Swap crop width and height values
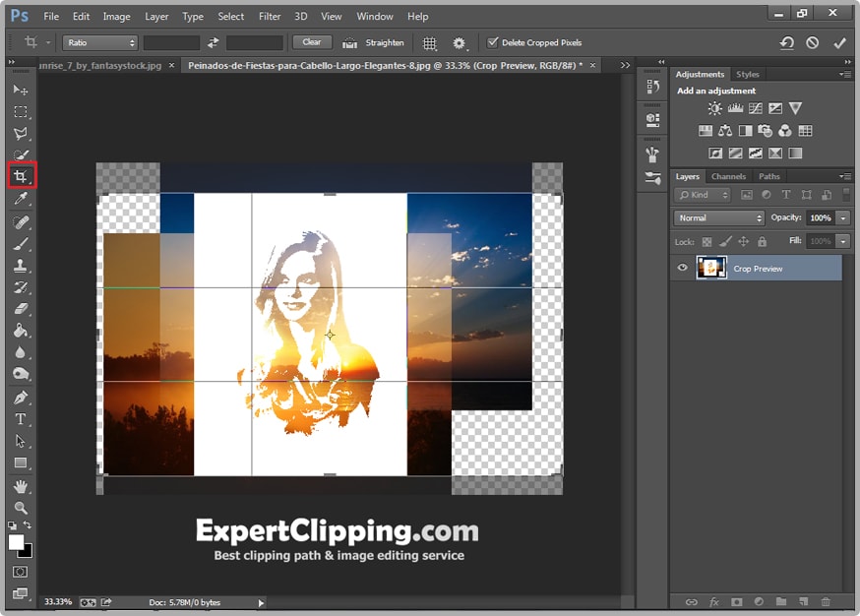The width and height of the screenshot is (860, 616). (214, 43)
